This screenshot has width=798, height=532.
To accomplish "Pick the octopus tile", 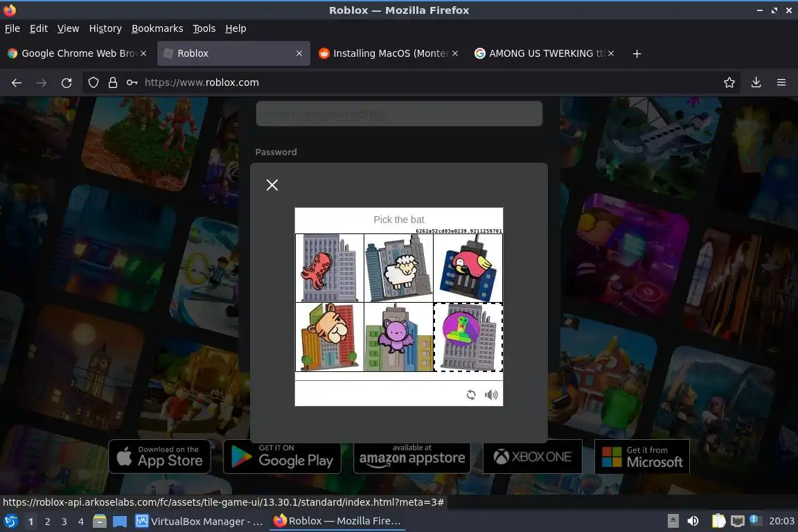I will pos(330,268).
